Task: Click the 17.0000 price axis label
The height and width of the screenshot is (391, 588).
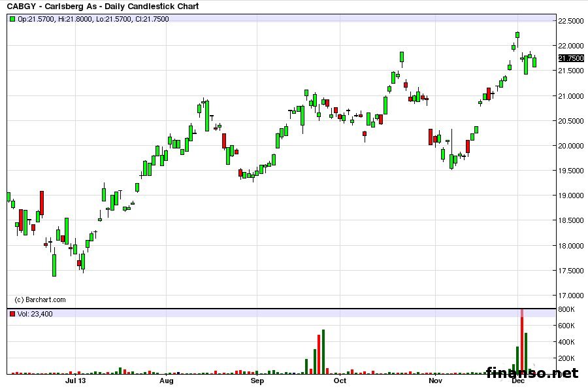Action: point(570,296)
